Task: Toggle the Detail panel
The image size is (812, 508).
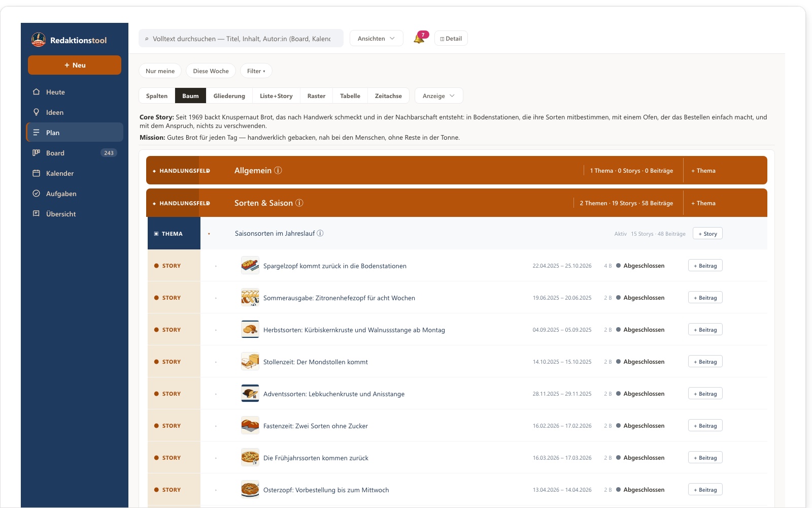Action: click(x=451, y=39)
